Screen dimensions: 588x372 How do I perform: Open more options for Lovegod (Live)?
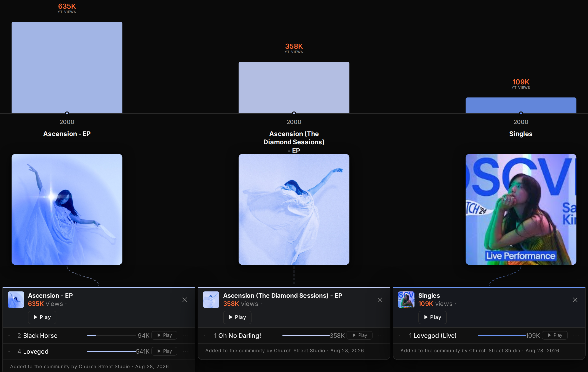(x=576, y=336)
